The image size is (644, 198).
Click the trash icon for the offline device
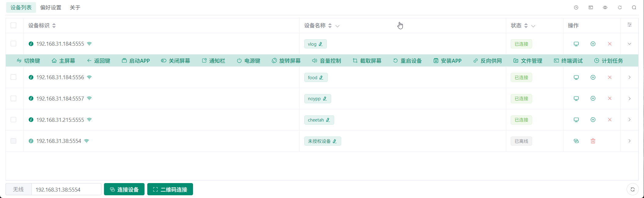click(593, 141)
